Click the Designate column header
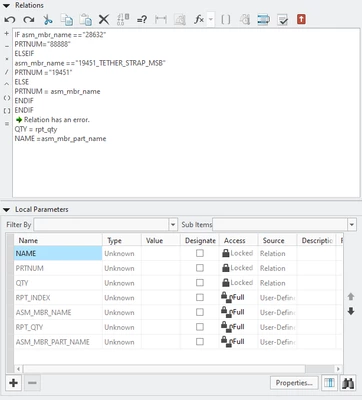 tap(200, 240)
